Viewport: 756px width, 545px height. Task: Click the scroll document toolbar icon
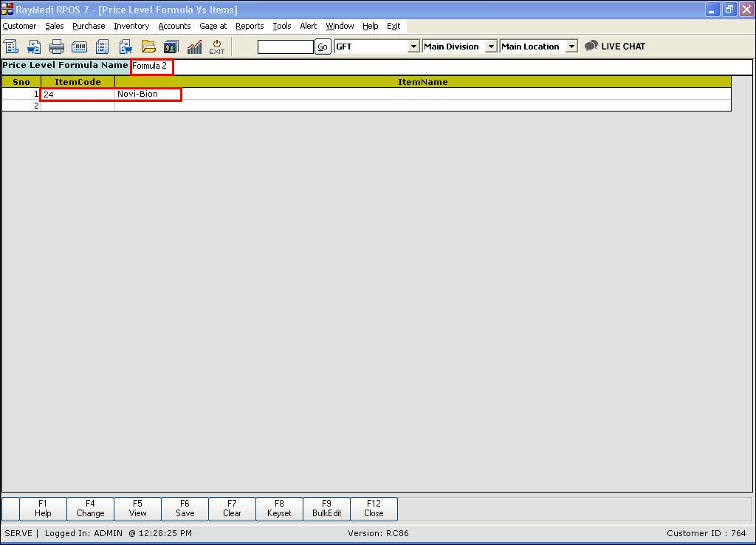click(x=11, y=47)
